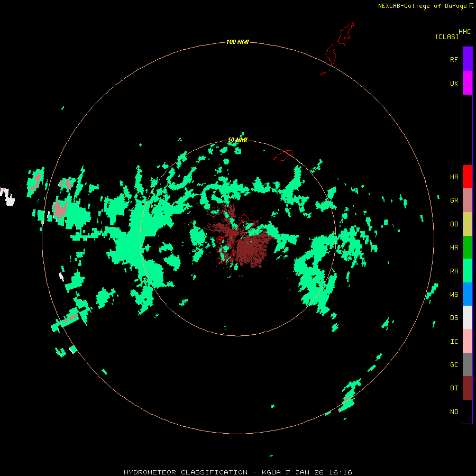Image resolution: width=476 pixels, height=476 pixels.
Task: Click the BI legend label
Action: [x=454, y=388]
